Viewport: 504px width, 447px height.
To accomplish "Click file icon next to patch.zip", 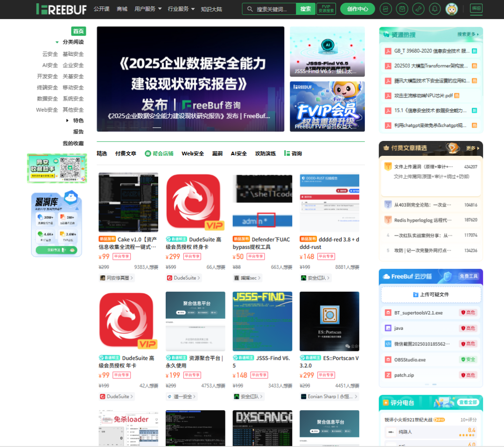I will tap(388, 375).
